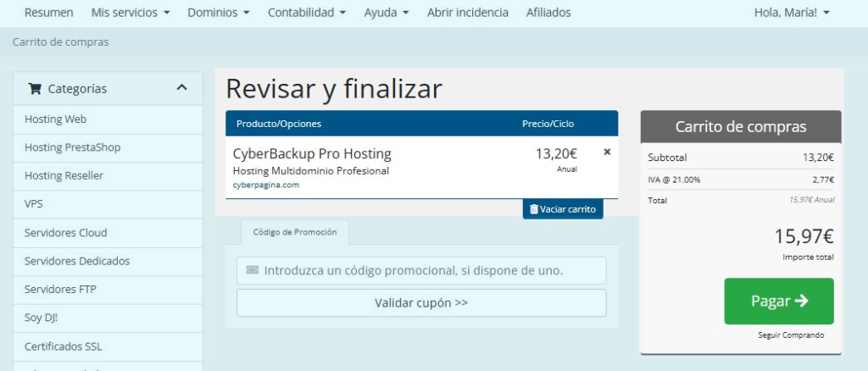Viewport: 868px width, 371px height.
Task: Click the large 15,97€ total amount
Action: coord(804,236)
